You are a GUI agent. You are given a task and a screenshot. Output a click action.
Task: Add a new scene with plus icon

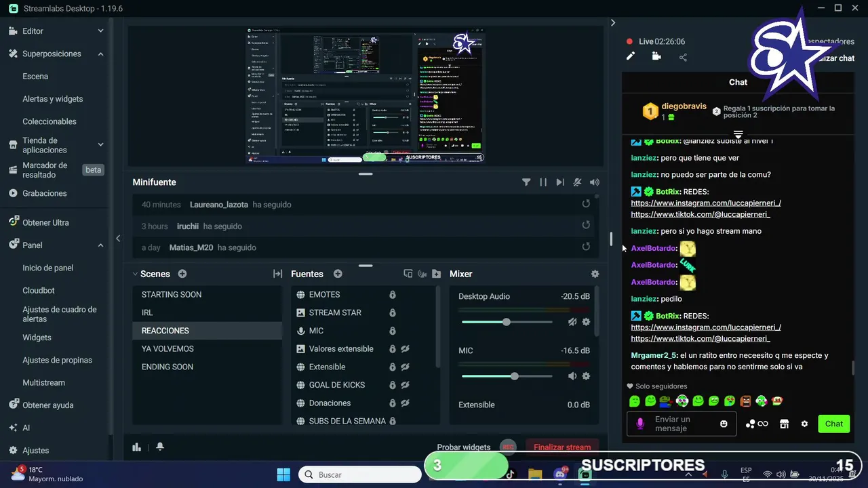[182, 274]
